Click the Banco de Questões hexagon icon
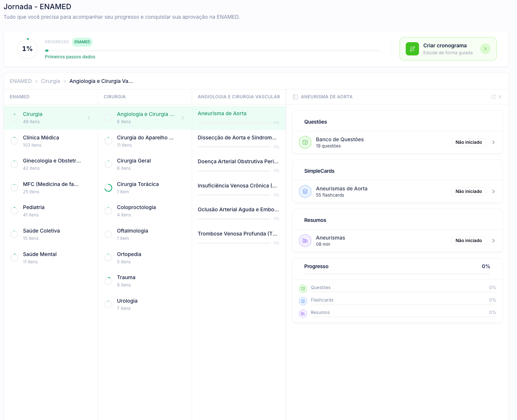Screen dimensions: 517x420 [x=305, y=142]
